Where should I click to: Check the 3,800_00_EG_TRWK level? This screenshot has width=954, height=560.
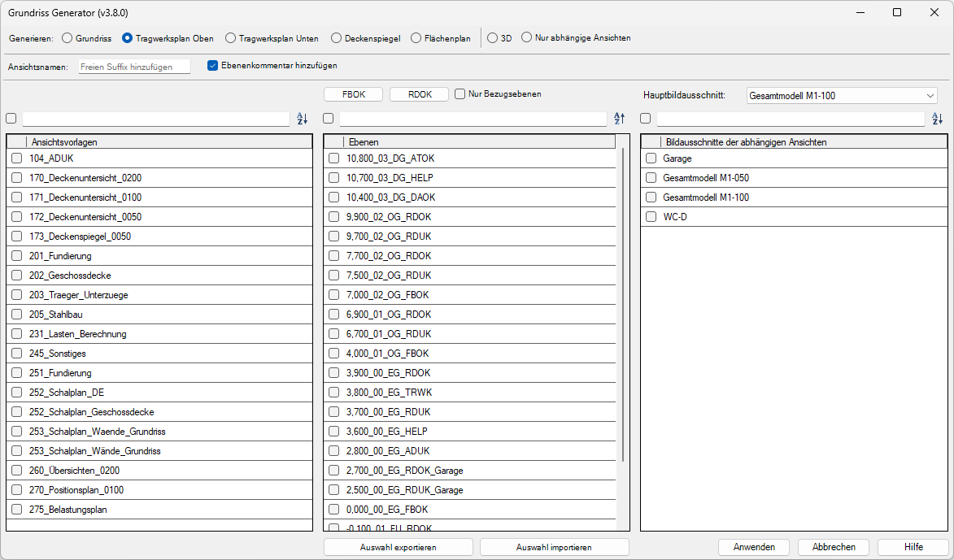click(x=332, y=392)
